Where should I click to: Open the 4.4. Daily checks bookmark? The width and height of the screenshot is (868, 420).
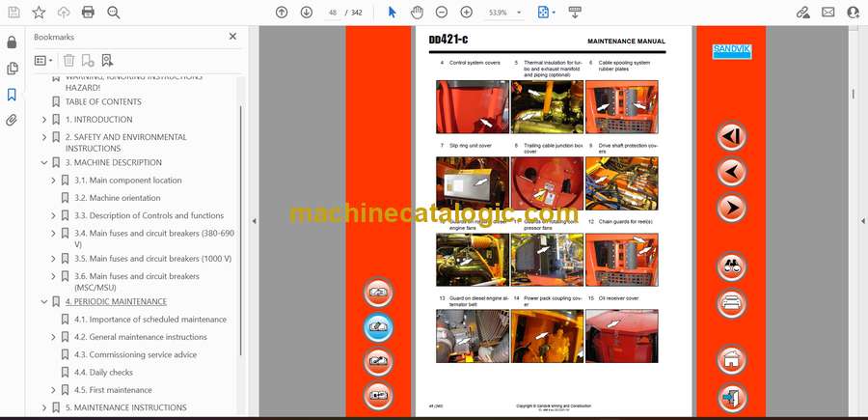tap(103, 373)
